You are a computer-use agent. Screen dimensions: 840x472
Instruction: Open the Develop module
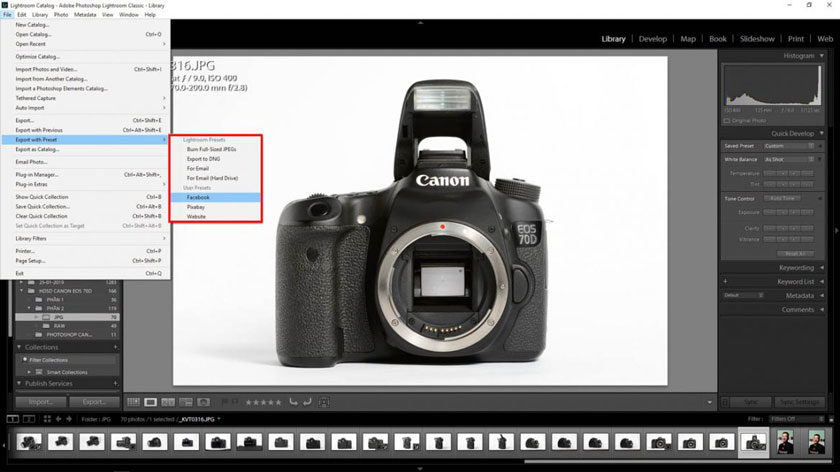[652, 39]
